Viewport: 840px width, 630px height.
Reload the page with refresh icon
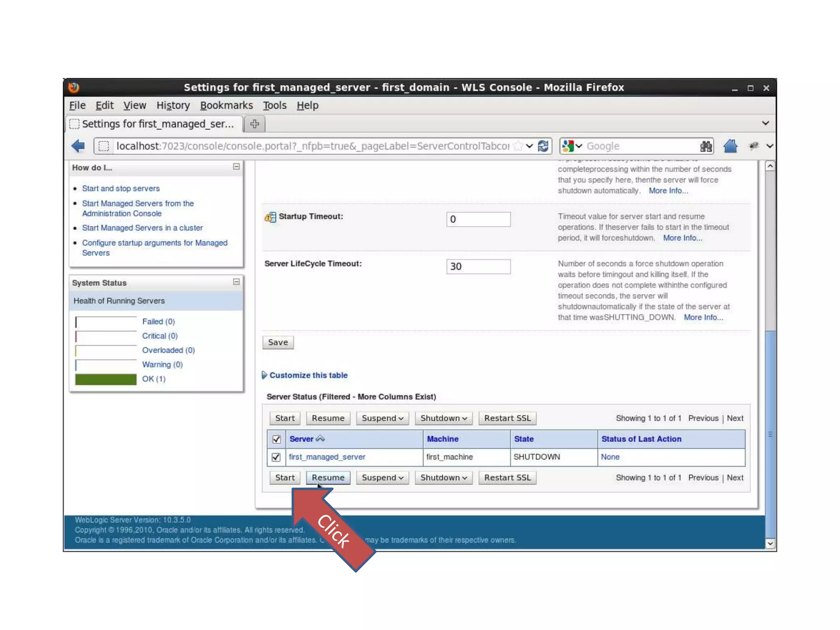tap(543, 146)
